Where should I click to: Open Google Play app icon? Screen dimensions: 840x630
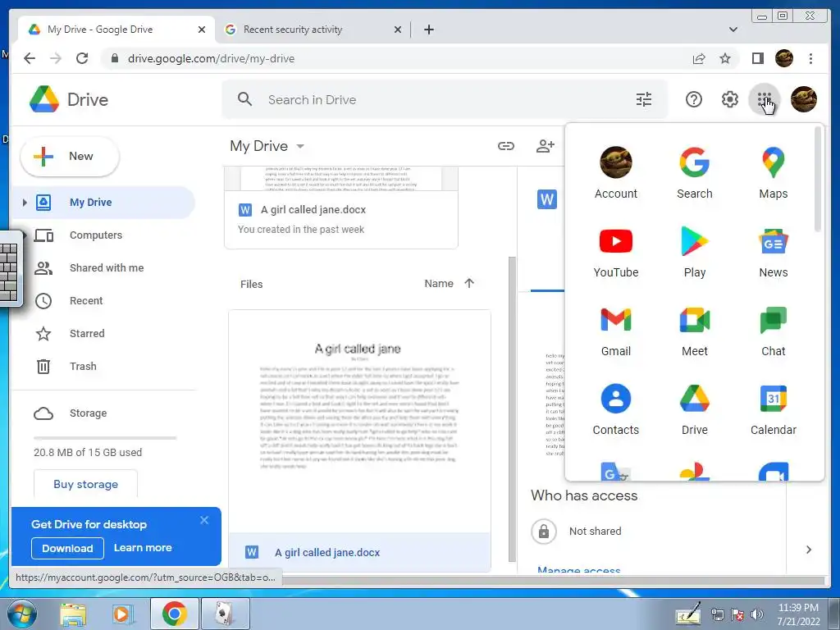(x=694, y=252)
